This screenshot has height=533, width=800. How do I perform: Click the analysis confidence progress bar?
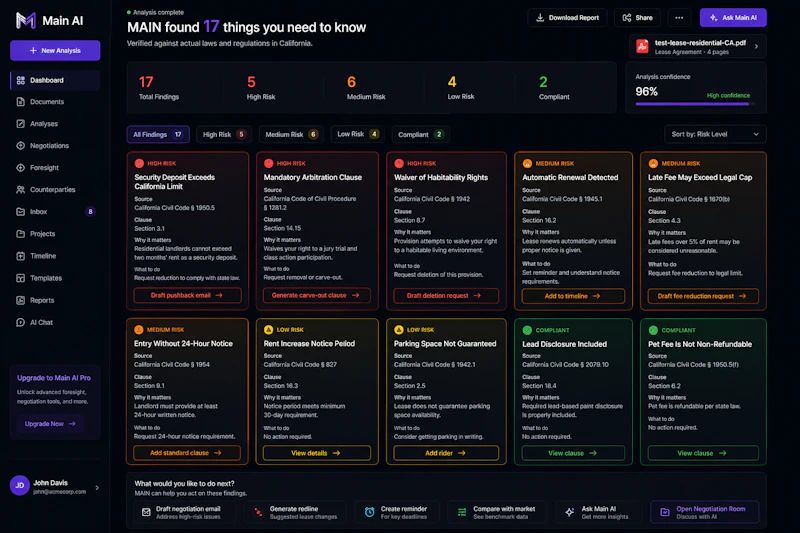[695, 104]
